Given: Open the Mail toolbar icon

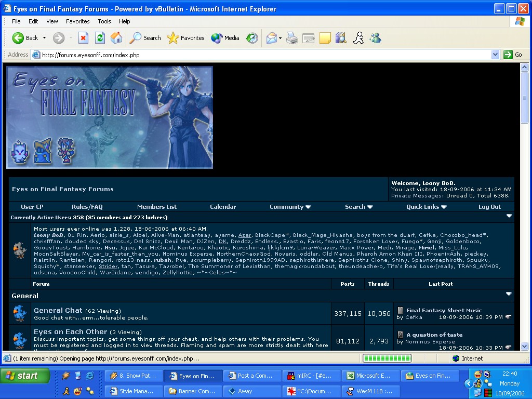Looking at the screenshot, I should pyautogui.click(x=271, y=38).
